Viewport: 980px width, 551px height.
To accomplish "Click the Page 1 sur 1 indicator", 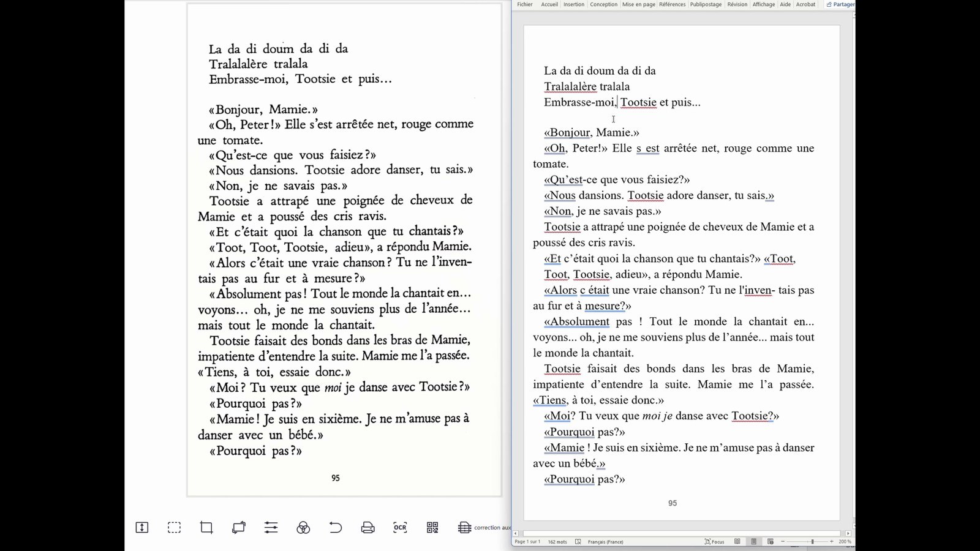I will [527, 542].
